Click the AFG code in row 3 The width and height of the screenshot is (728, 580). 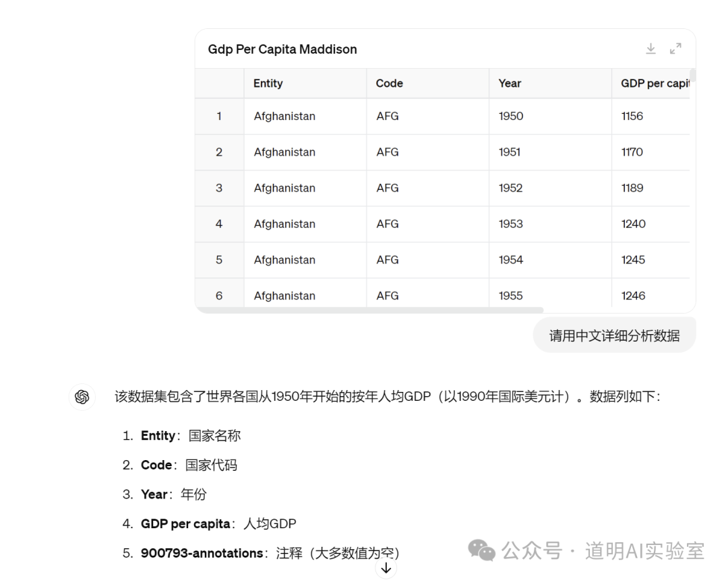click(x=388, y=188)
